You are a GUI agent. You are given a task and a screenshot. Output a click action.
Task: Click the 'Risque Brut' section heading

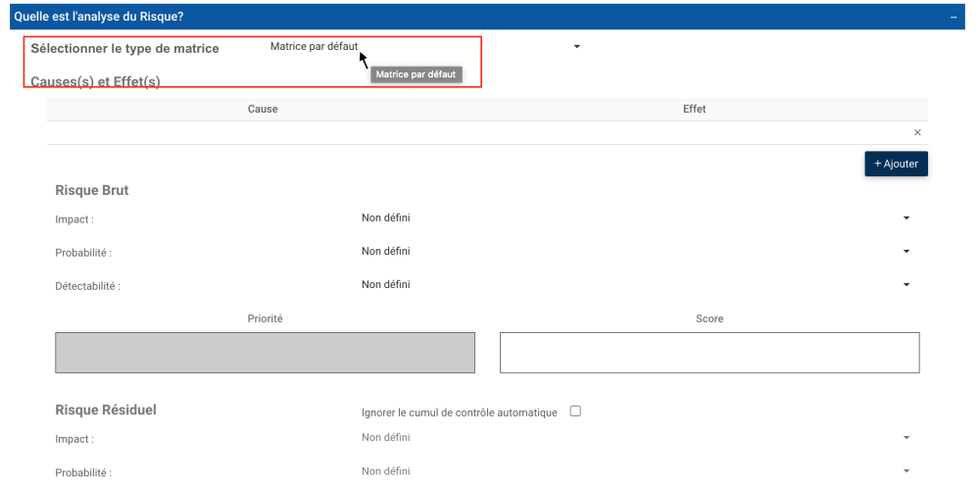coord(92,190)
